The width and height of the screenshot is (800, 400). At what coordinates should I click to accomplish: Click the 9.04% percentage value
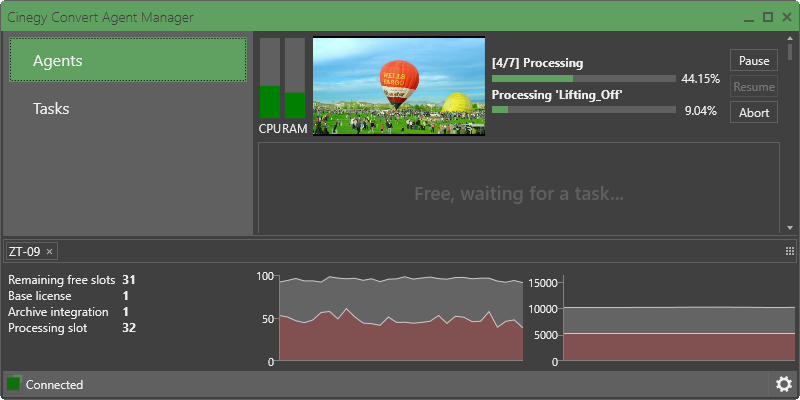(701, 111)
